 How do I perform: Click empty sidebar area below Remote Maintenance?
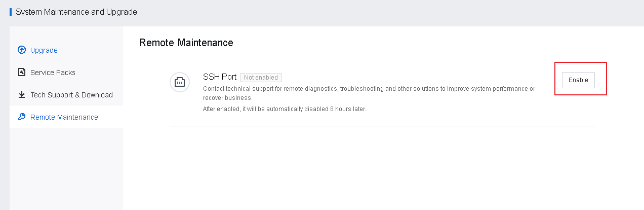[x=66, y=167]
